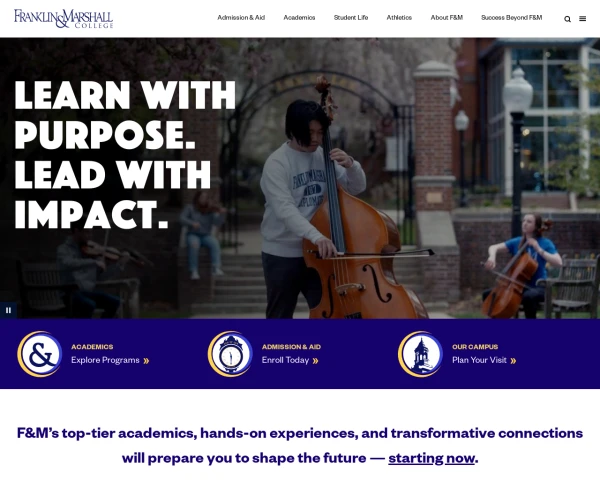The height and width of the screenshot is (480, 600).
Task: Open the search magnifier icon
Action: 567,19
